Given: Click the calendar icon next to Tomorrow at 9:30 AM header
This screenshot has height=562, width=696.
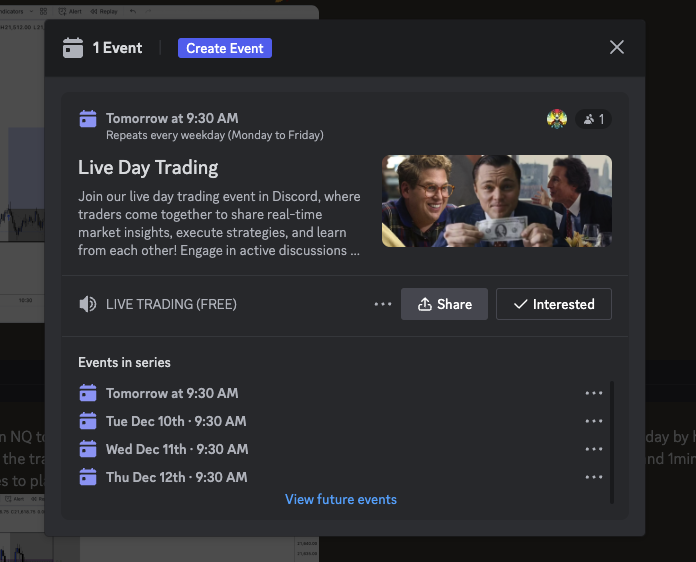Looking at the screenshot, I should 88,119.
